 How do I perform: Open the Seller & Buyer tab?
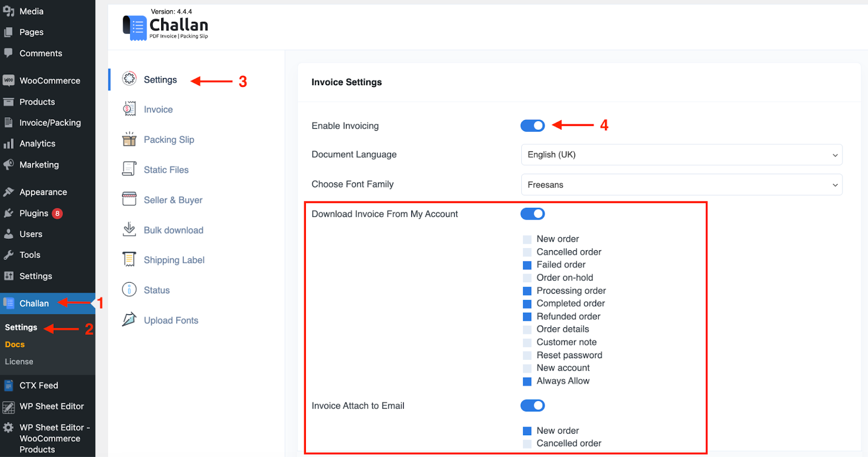[x=173, y=200]
